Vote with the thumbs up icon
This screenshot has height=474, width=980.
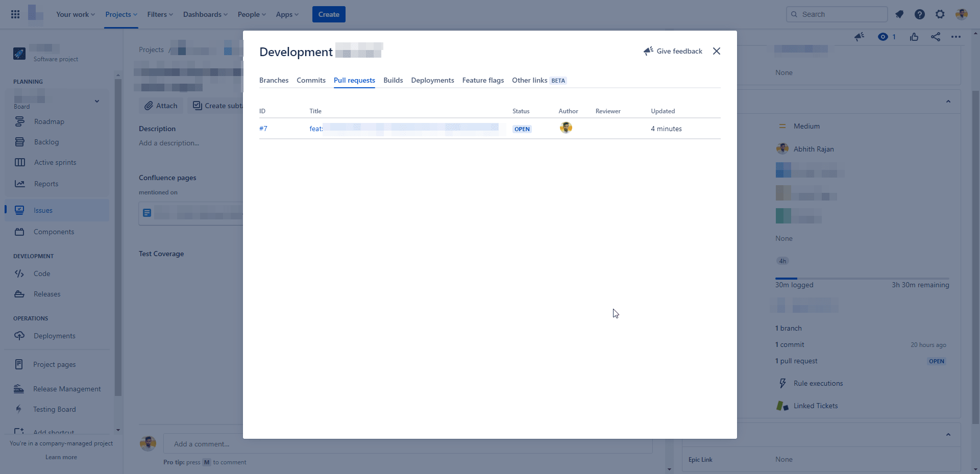tap(914, 37)
